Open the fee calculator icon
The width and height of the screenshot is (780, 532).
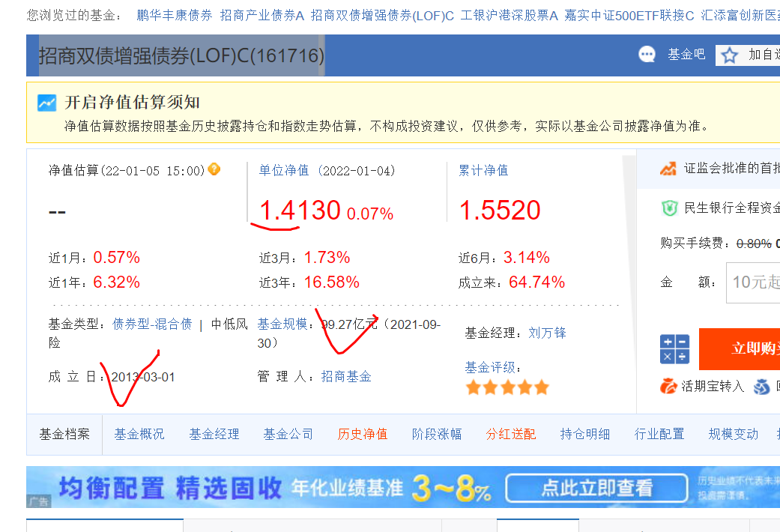click(674, 349)
